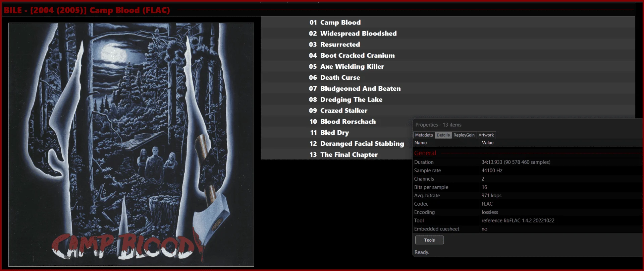Viewport: 644px width, 271px height.
Task: Select the Tool row
Action: [528, 221]
